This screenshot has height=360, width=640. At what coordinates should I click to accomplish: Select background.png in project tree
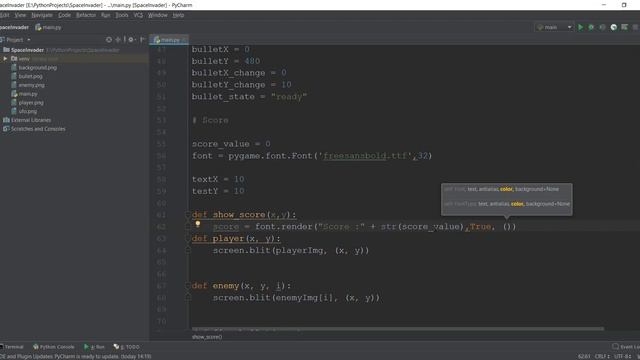(x=37, y=67)
